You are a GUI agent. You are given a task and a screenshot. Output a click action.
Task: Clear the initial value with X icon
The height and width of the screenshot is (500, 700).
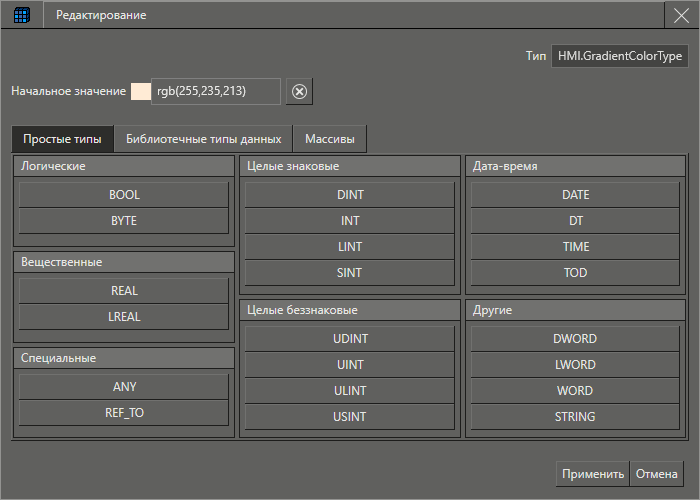pyautogui.click(x=298, y=92)
